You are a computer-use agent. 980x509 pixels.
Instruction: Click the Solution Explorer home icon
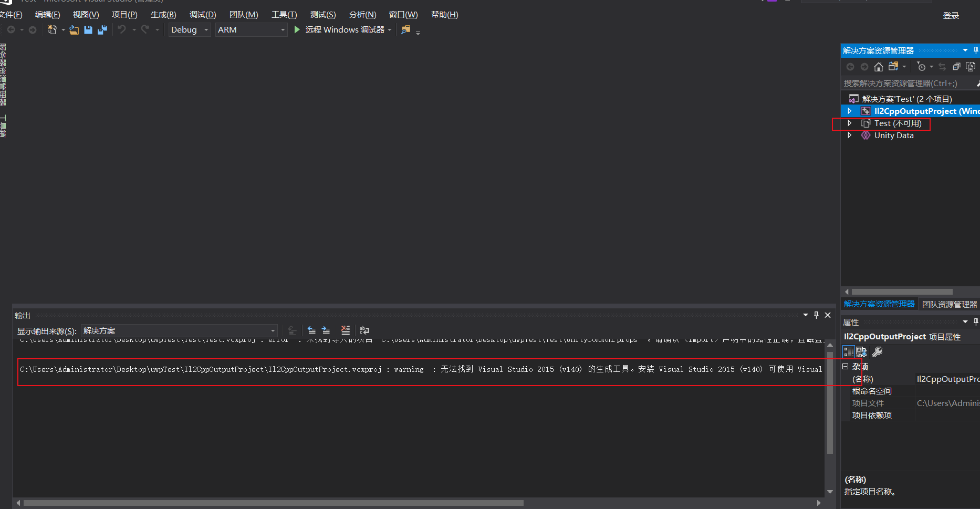pyautogui.click(x=879, y=67)
